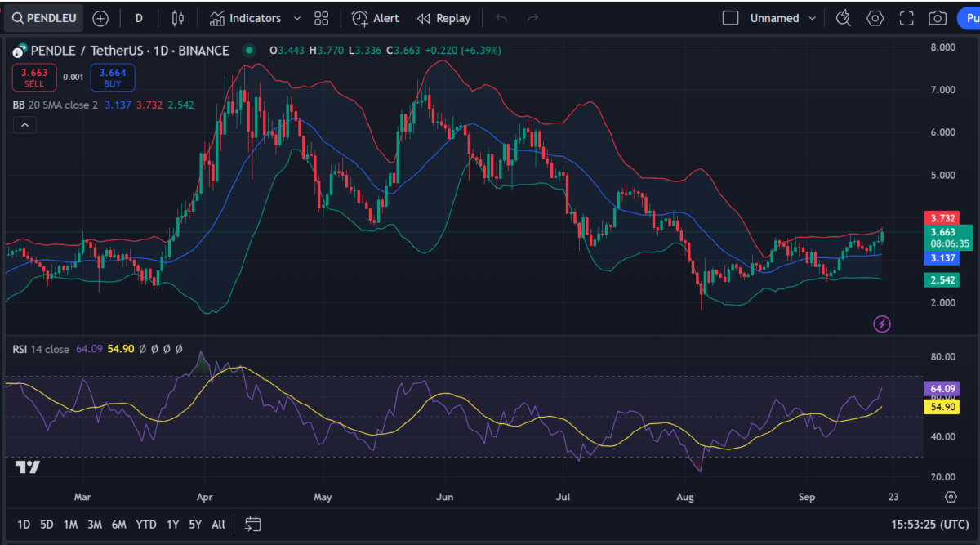
Task: Expand the chevron beside Unnamed layout
Action: [813, 18]
